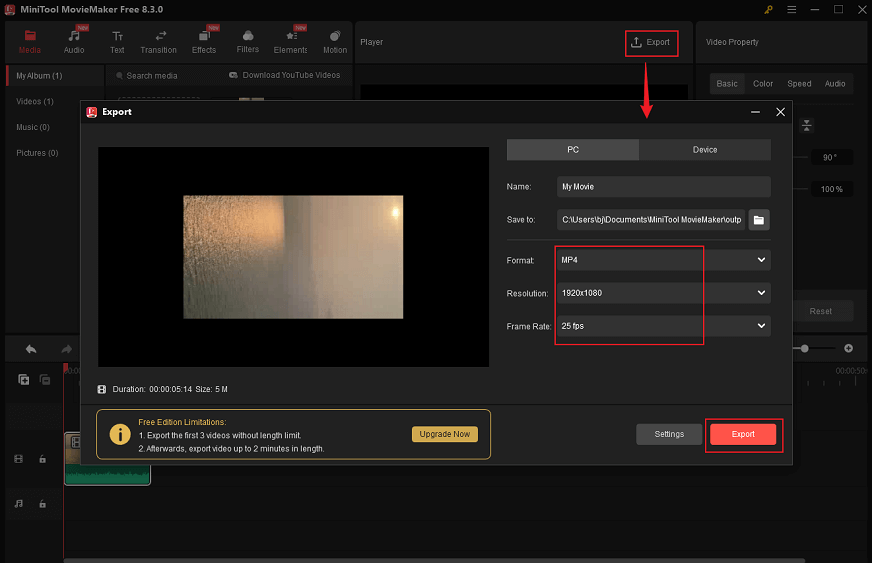Toggle the audio track lock
The width and height of the screenshot is (872, 563).
[x=42, y=503]
